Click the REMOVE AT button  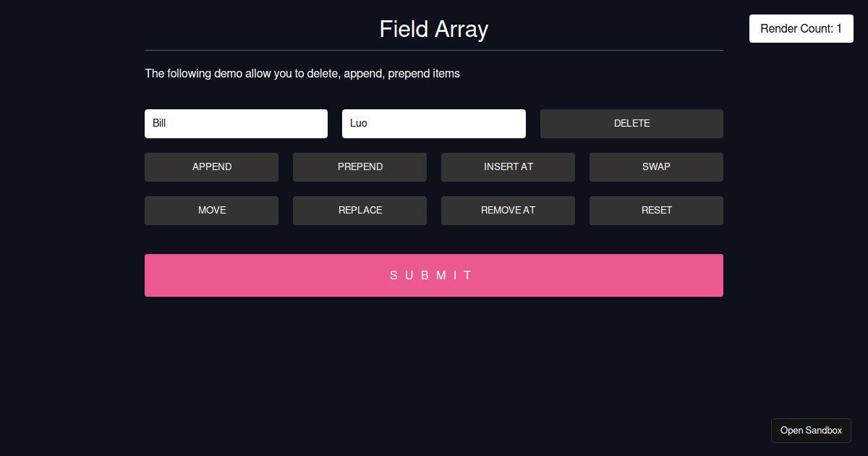pos(508,211)
